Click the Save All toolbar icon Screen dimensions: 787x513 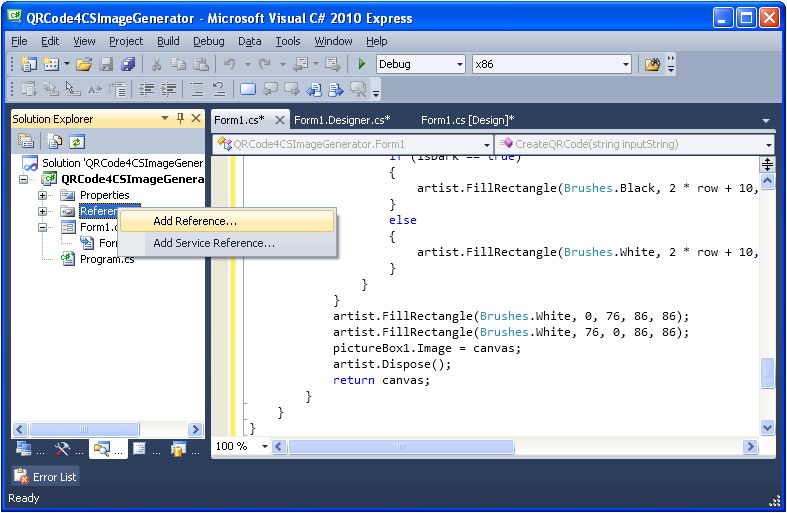128,64
